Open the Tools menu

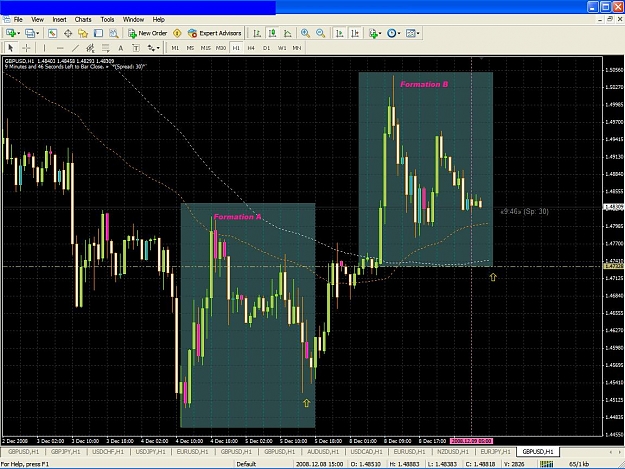coord(107,19)
